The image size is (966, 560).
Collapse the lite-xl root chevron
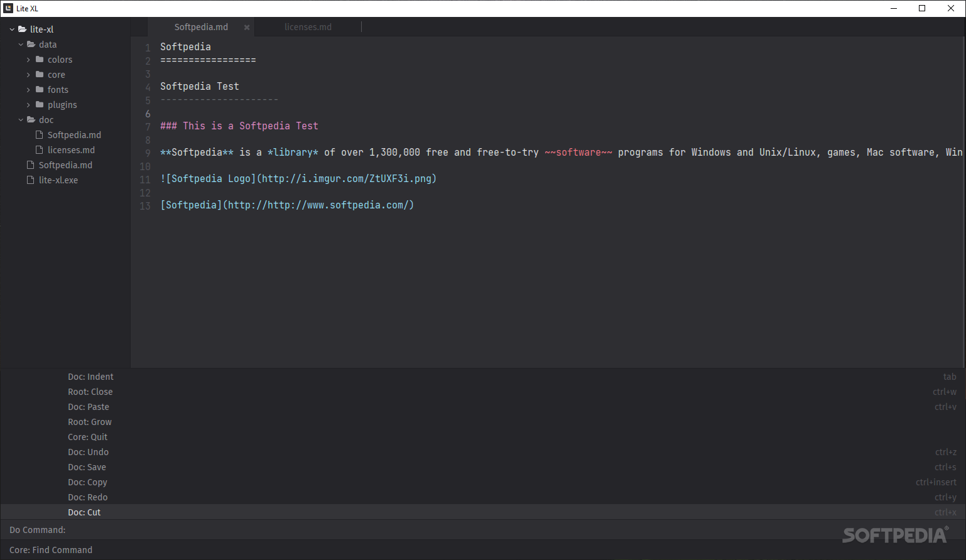(12, 30)
